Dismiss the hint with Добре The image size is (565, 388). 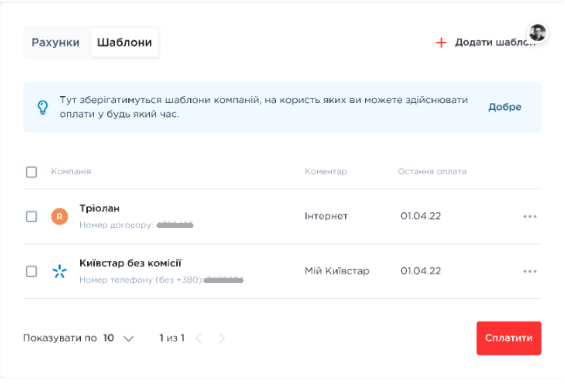pyautogui.click(x=505, y=107)
